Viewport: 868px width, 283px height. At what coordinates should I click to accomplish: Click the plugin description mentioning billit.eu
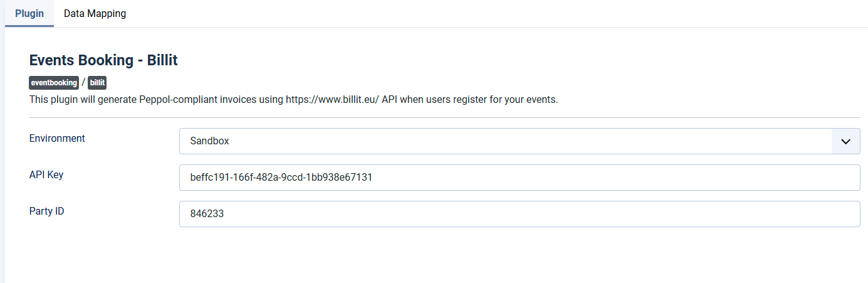(x=293, y=99)
